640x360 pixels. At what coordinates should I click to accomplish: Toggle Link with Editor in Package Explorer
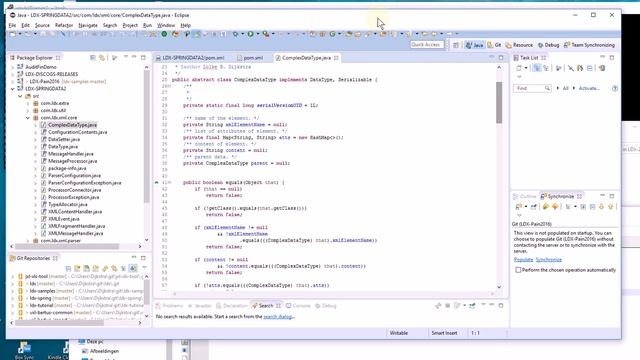(102, 58)
